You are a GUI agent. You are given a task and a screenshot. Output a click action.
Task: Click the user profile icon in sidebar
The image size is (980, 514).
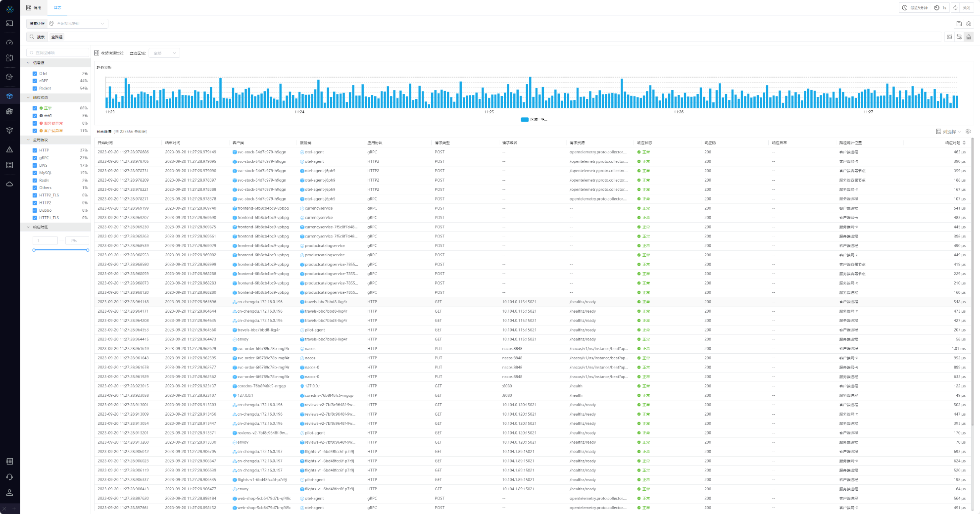pos(9,493)
